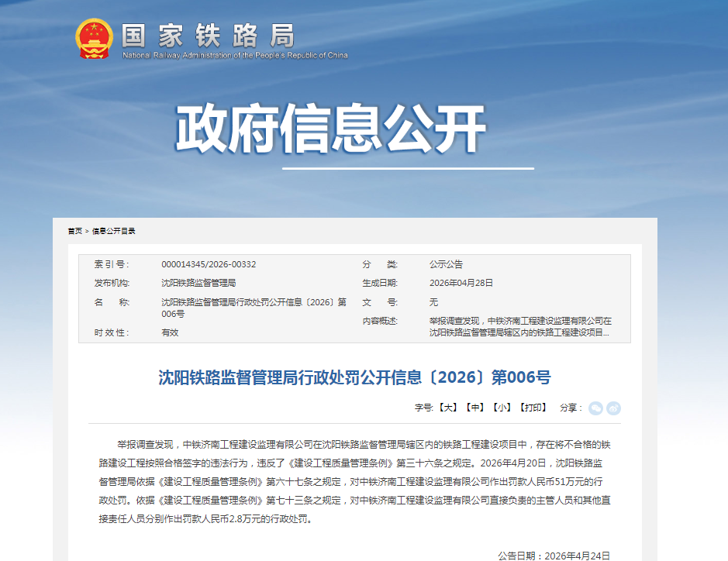The width and height of the screenshot is (728, 561).
Task: Set font size to 大 (large)
Action: click(448, 408)
